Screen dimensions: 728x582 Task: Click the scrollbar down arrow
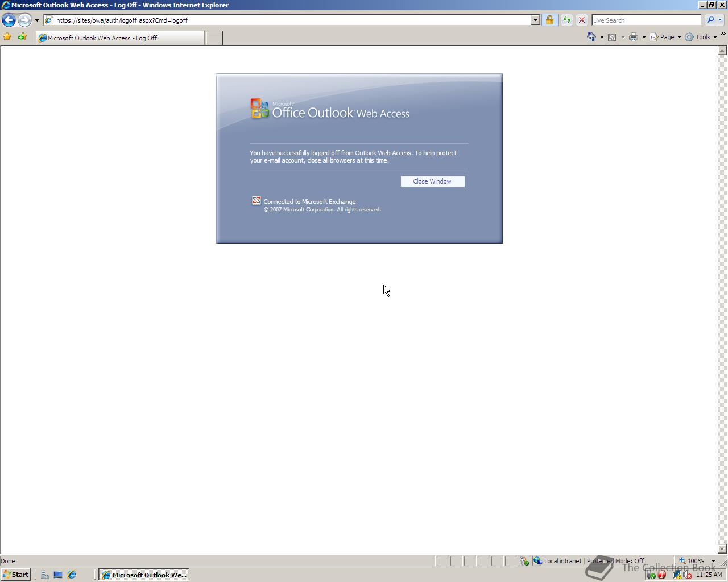click(722, 549)
